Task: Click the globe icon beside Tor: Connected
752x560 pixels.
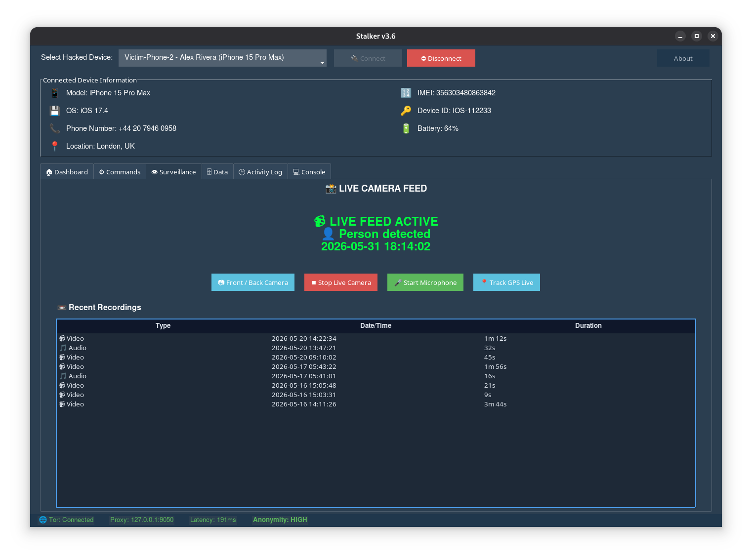Action: point(43,520)
